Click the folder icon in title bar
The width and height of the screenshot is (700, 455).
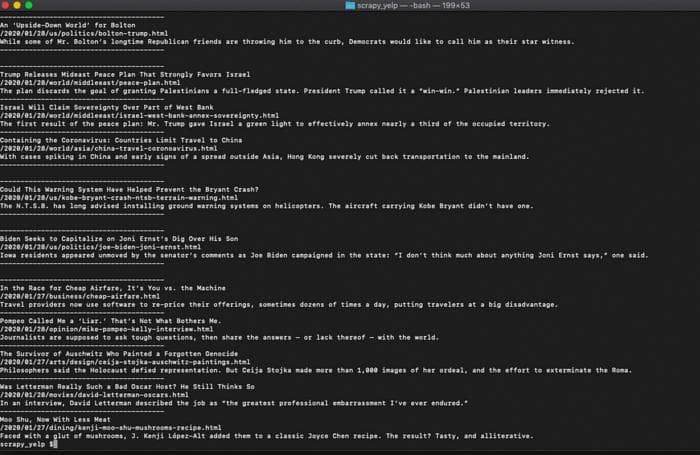pos(350,5)
